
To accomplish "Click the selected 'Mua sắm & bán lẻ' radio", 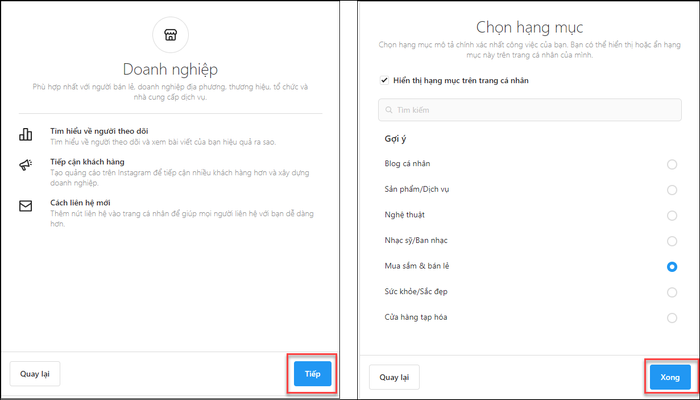I will (x=671, y=267).
